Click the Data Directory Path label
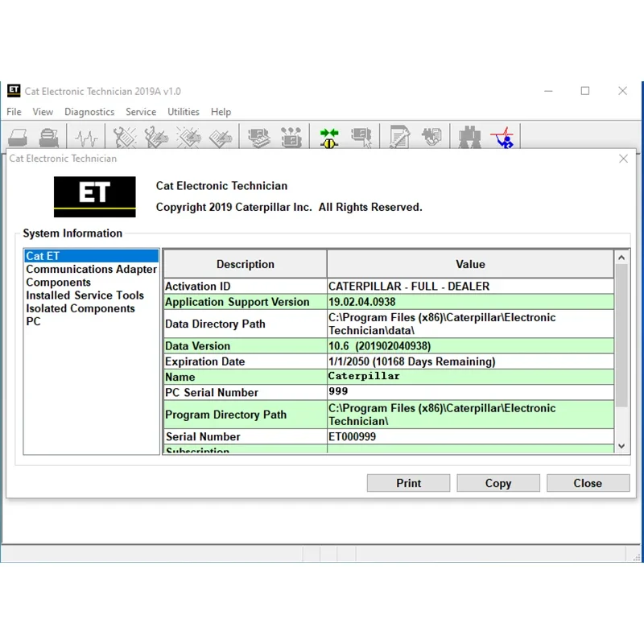This screenshot has width=644, height=644. coord(215,324)
